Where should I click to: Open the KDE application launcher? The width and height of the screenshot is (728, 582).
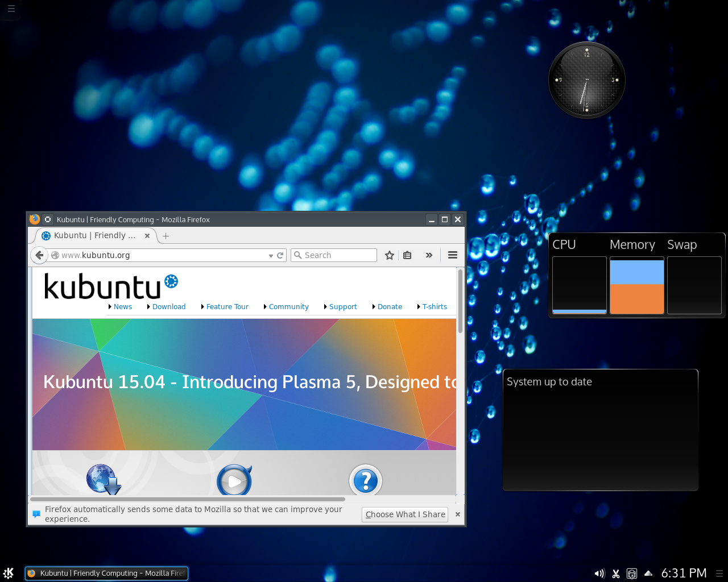click(9, 573)
